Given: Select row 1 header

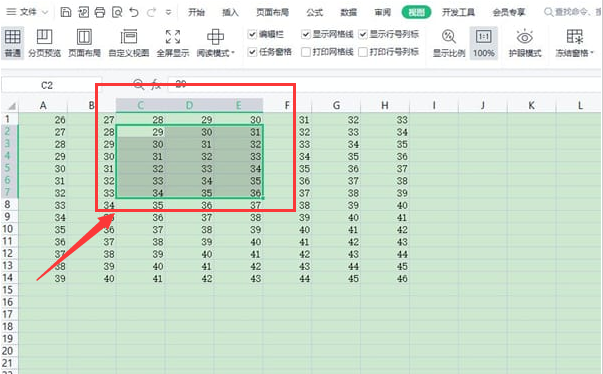Looking at the screenshot, I should [8, 119].
